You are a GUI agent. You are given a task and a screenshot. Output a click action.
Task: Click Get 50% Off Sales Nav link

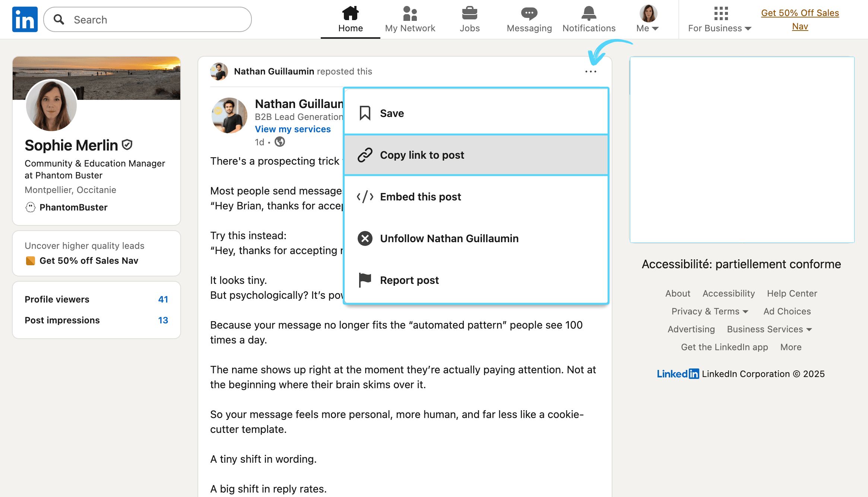800,19
